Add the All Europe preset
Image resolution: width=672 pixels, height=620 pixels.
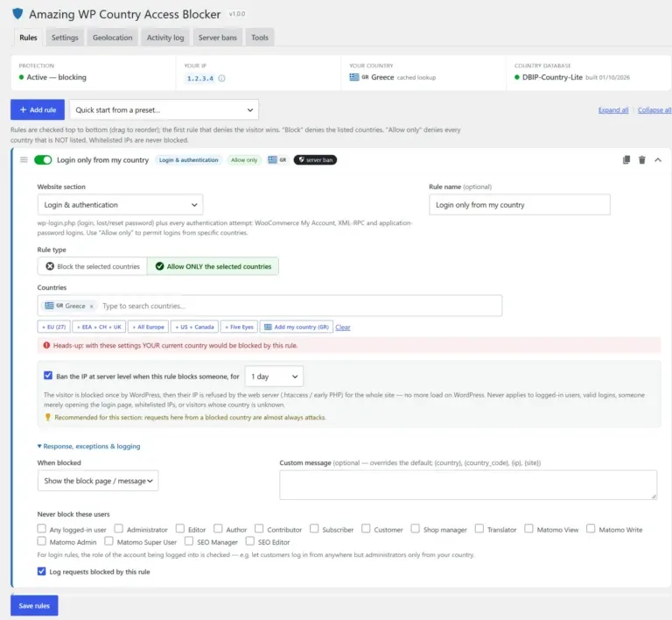pos(148,327)
